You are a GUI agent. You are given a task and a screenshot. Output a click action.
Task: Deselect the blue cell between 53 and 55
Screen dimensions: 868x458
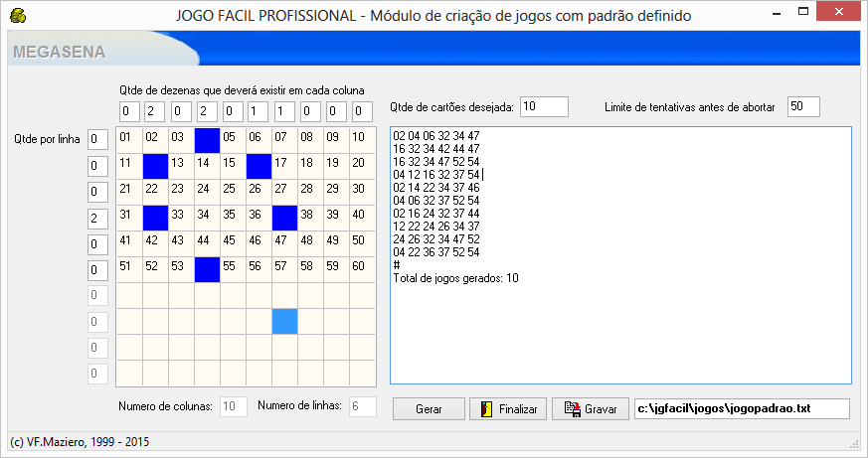pyautogui.click(x=207, y=270)
